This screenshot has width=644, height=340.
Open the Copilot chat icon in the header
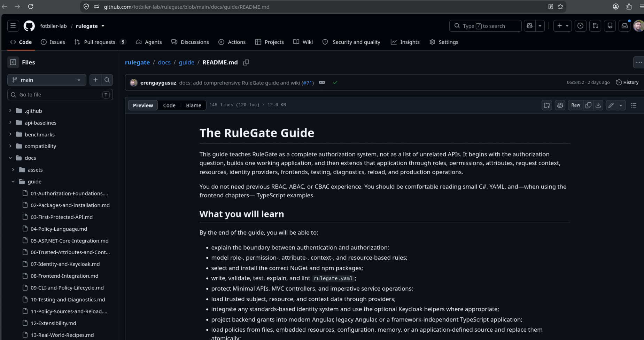pos(530,26)
